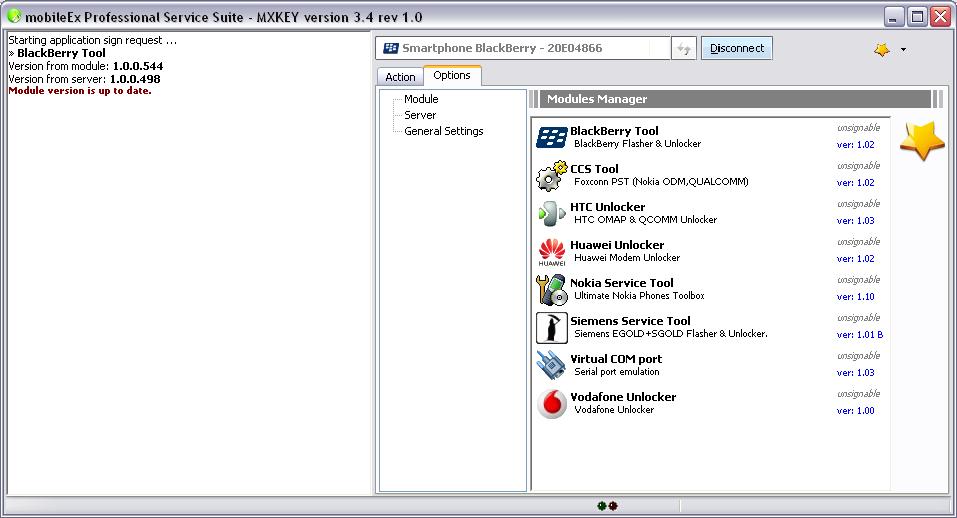Open the Smartphone BlackBerry device combo box

[x=522, y=48]
